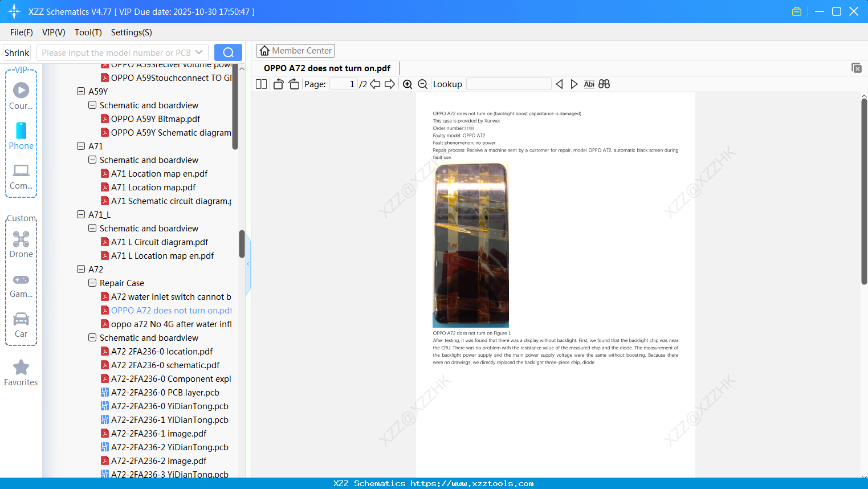Collapse the A72 tree node
The image size is (868, 489).
click(81, 269)
